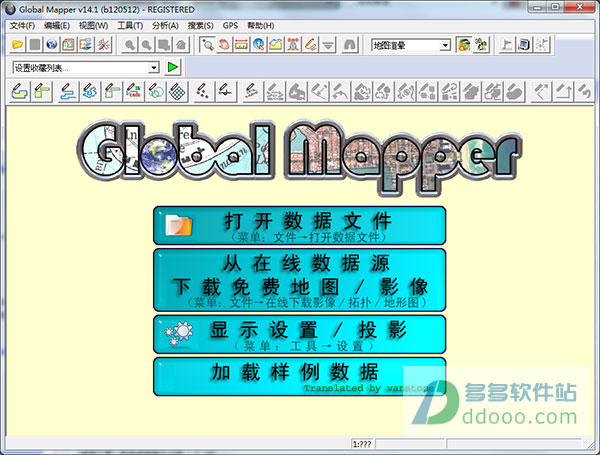Screen dimensions: 600x455
Task: Select the Trace freehand line tool
Action: pyautogui.click(x=90, y=91)
